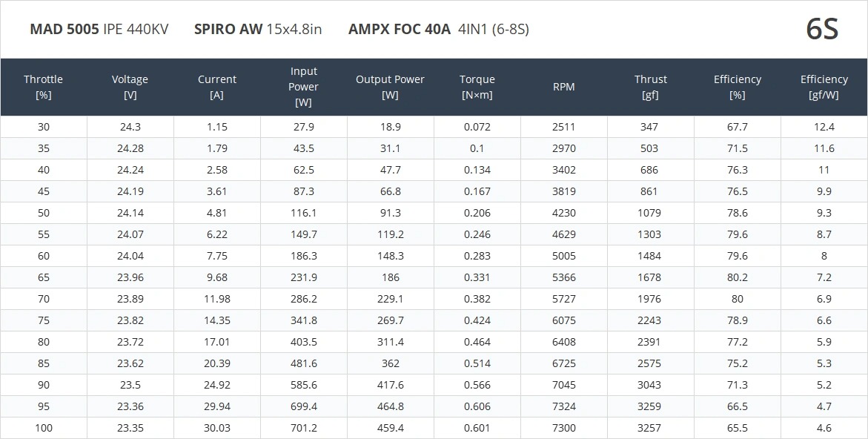Click the Torque [N×m] column header
Image resolution: width=868 pixels, height=439 pixels.
coord(477,87)
